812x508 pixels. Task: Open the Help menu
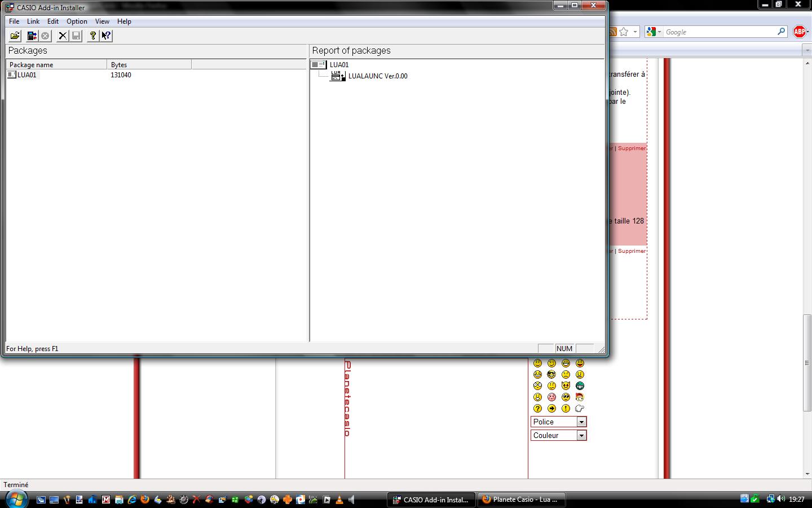(124, 21)
